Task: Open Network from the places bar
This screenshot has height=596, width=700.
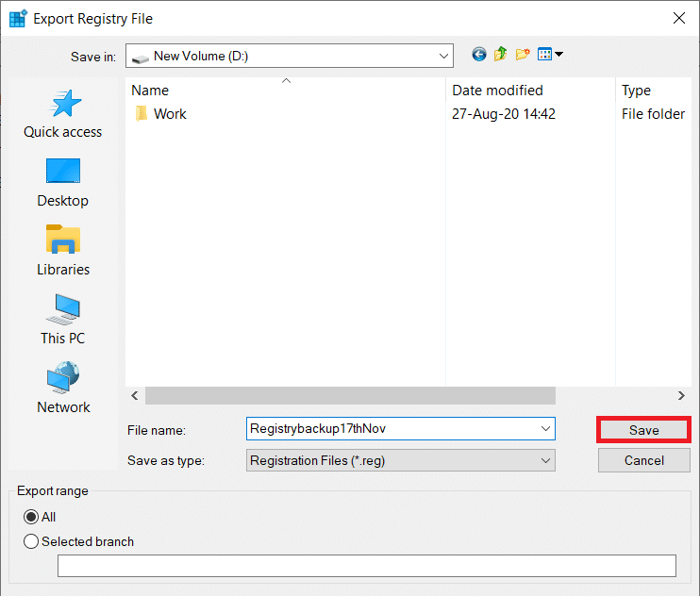Action: (x=63, y=389)
